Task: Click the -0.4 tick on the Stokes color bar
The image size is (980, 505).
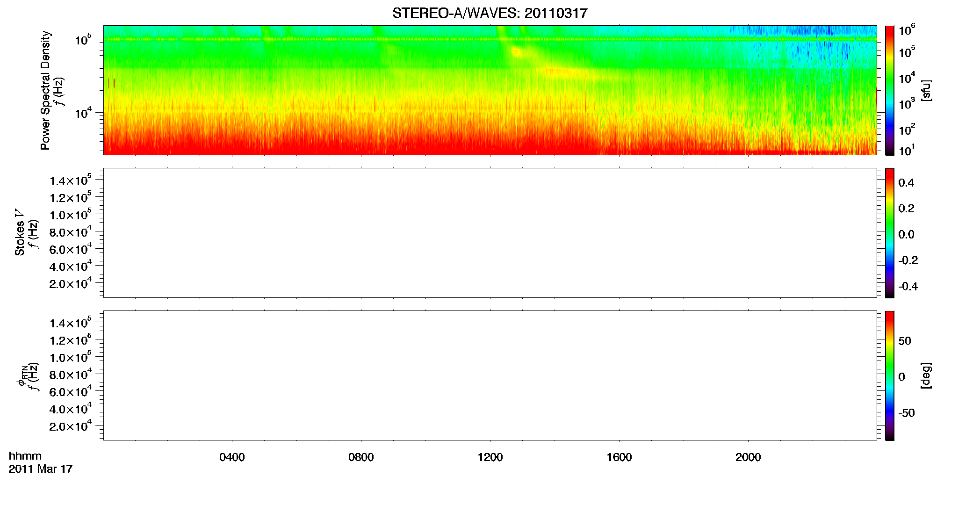Action: coord(908,286)
